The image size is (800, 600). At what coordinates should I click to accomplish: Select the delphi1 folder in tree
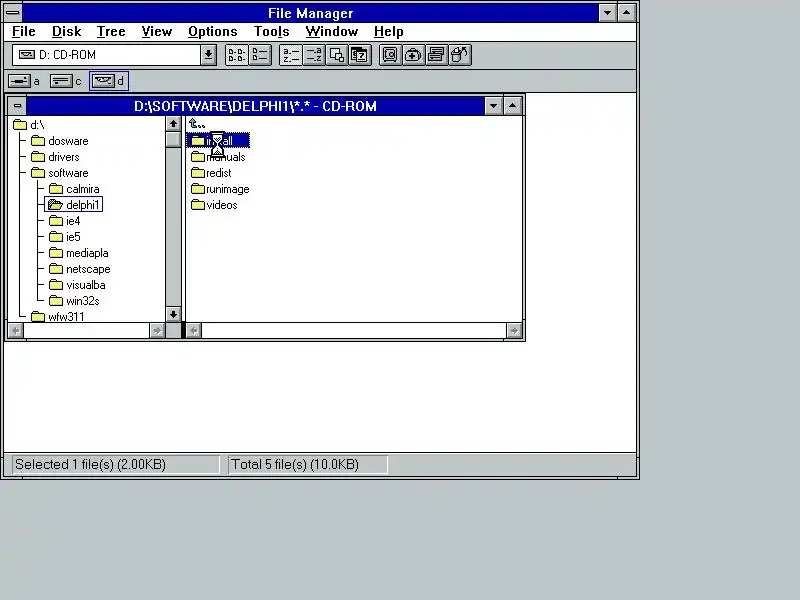73,205
